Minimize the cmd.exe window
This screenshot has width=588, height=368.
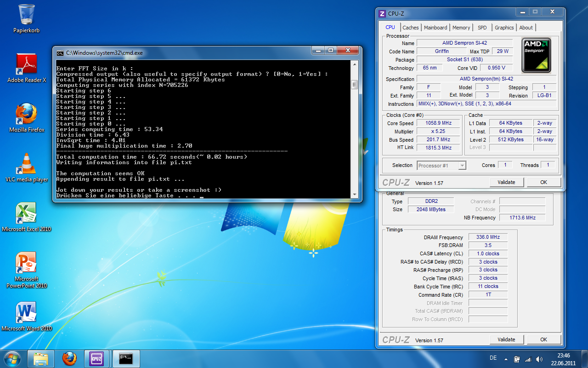point(318,51)
